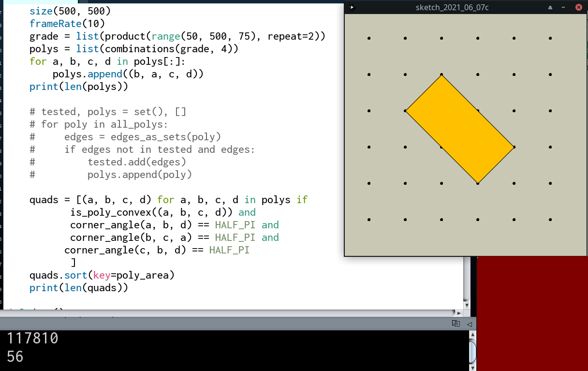Screen dimensions: 588x371
Task: Place cursor in the frameRate(10) line
Action: click(x=67, y=24)
